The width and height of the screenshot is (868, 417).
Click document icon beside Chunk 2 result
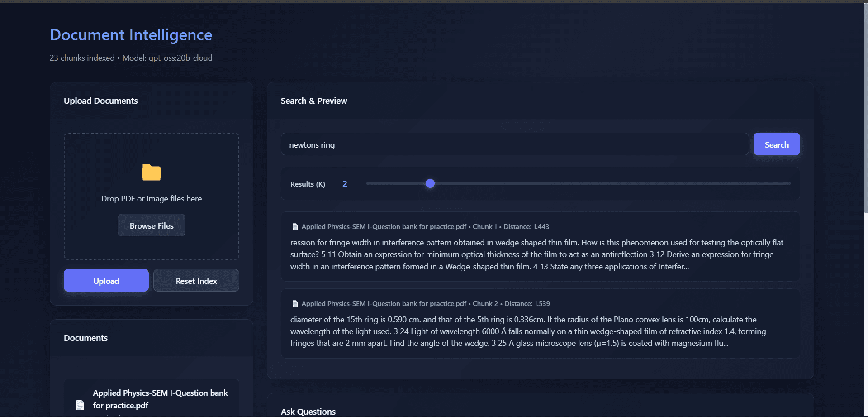295,304
